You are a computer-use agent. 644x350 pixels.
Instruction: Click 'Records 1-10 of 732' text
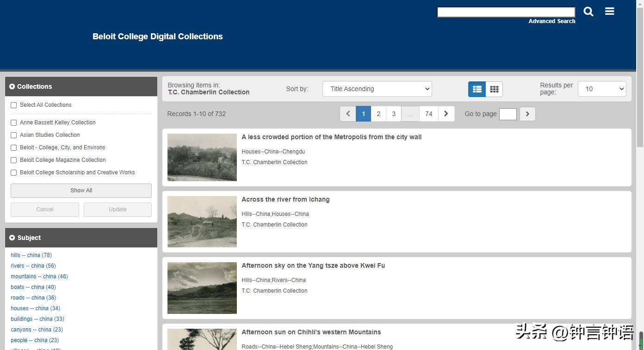click(x=197, y=114)
